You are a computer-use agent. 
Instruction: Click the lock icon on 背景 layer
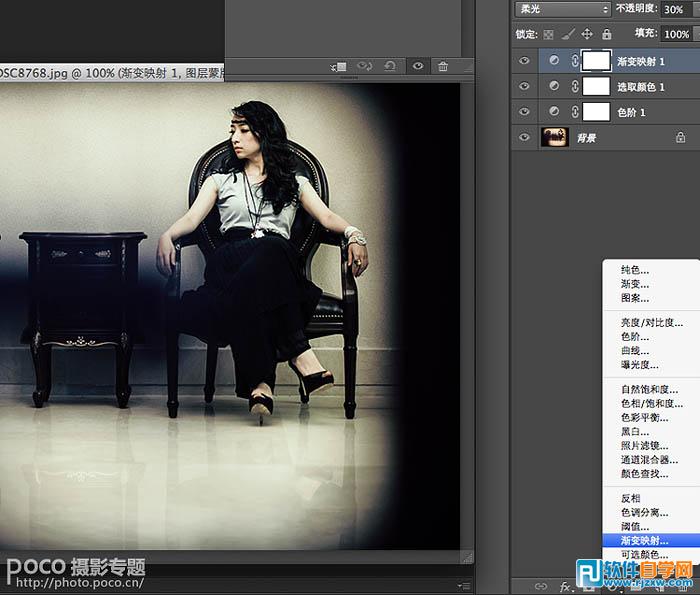680,137
